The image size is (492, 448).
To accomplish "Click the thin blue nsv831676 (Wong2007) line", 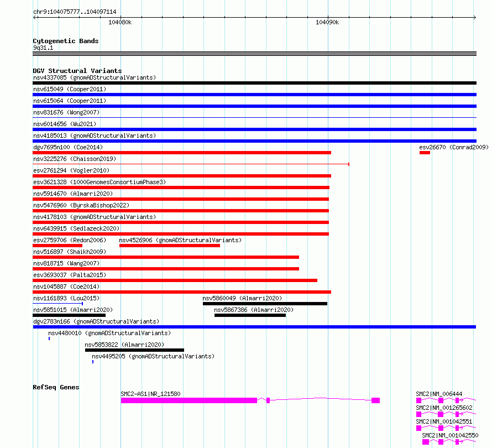I will pos(254,118).
